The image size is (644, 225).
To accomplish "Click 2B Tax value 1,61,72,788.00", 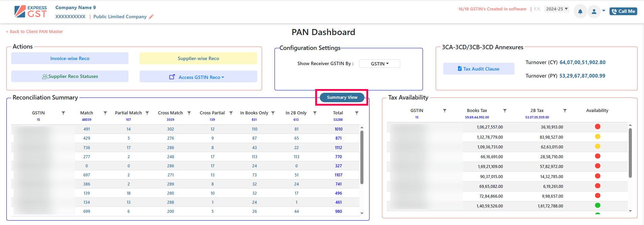I will pos(550,206).
